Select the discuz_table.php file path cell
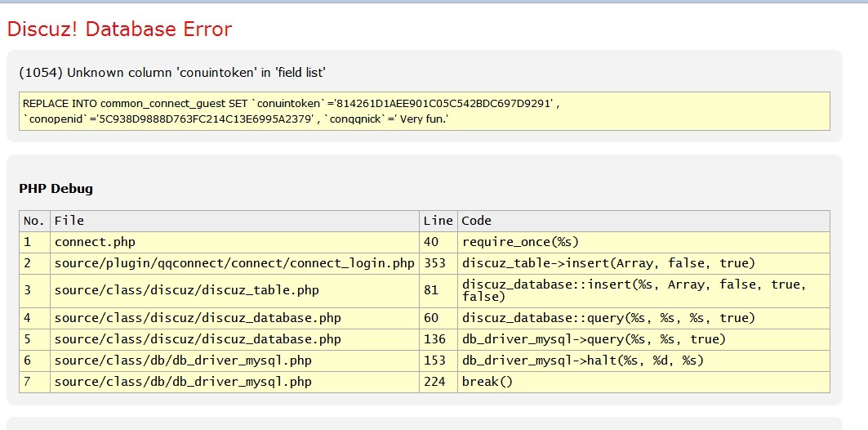This screenshot has width=868, height=430. pyautogui.click(x=186, y=290)
